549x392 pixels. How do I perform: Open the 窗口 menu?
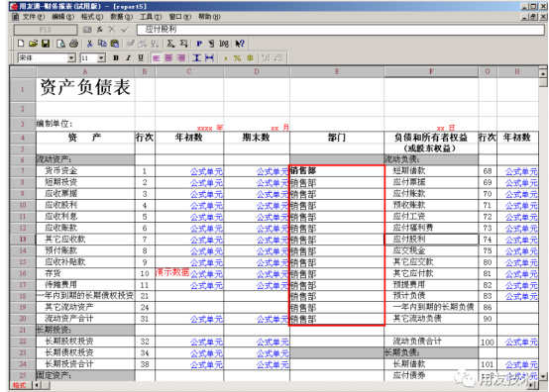coord(180,17)
